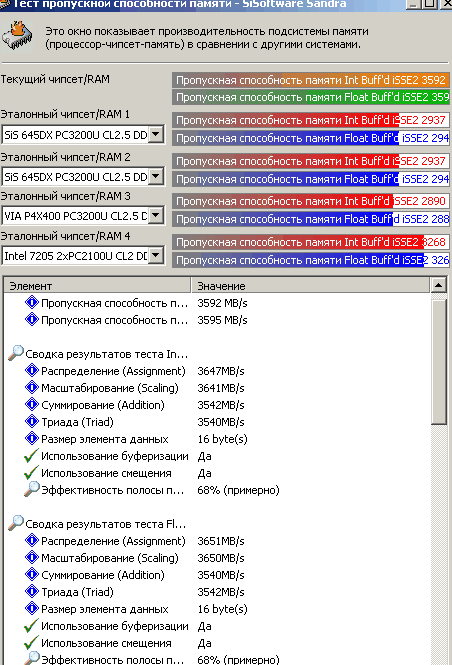Click info icon for Triad 3540MB/s
This screenshot has height=665, width=452.
pos(32,422)
